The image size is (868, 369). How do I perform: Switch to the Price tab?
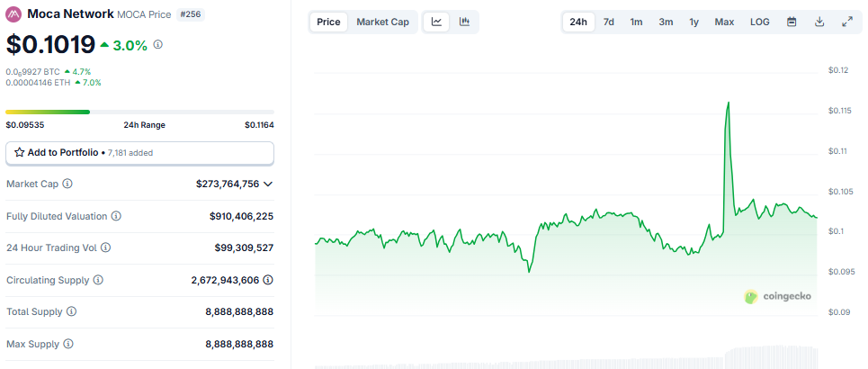tap(328, 22)
